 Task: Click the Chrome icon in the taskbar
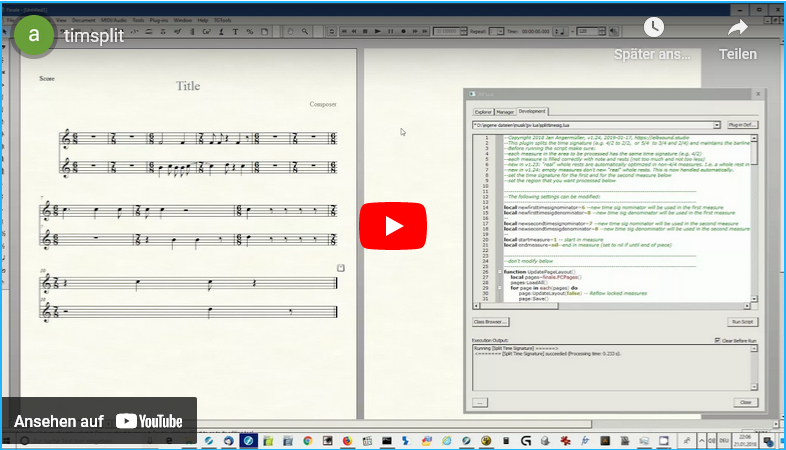[x=307, y=440]
